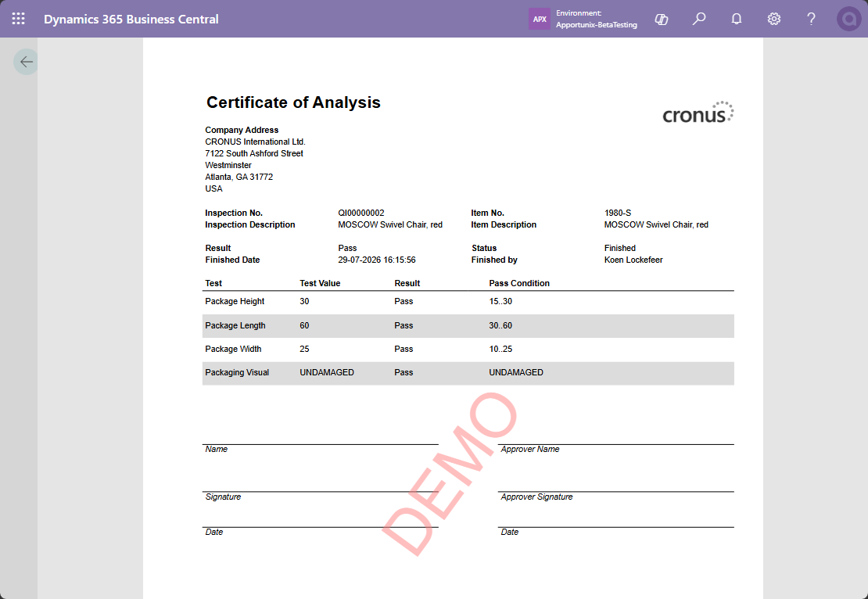Click the Approver Name signature label
The image size is (868, 599).
[529, 450]
